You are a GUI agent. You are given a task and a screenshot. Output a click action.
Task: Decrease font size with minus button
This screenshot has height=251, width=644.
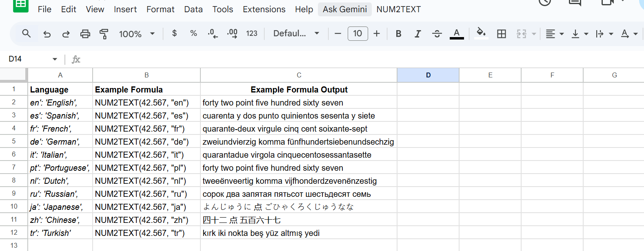click(338, 33)
